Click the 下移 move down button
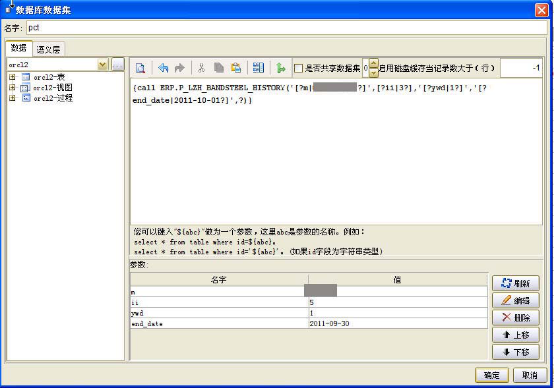 pos(516,352)
